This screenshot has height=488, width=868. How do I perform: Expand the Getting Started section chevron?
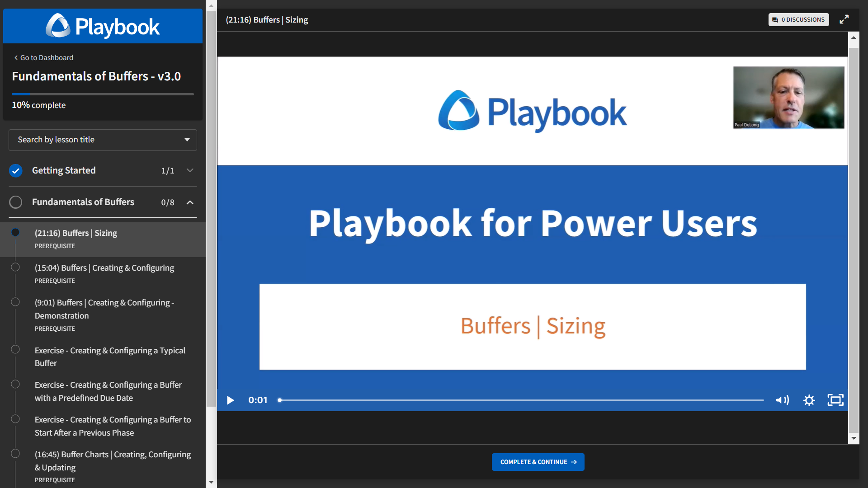tap(190, 170)
